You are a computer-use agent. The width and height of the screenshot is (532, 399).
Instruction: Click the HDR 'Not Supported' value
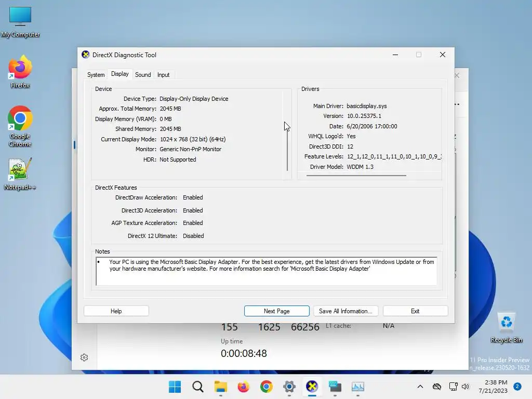point(178,159)
